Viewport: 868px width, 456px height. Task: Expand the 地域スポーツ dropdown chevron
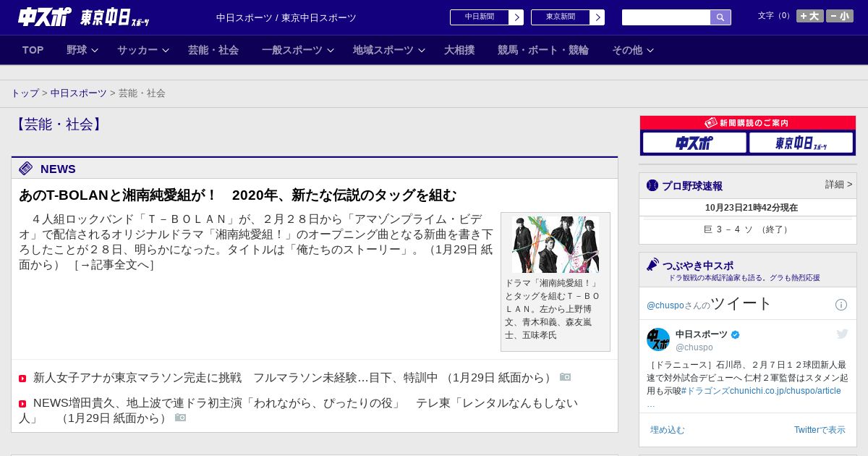point(422,51)
